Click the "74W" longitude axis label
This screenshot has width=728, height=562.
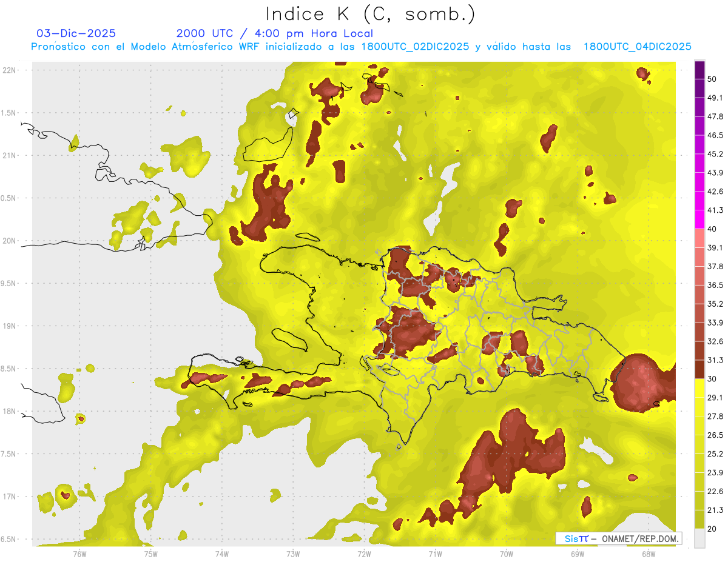click(221, 554)
